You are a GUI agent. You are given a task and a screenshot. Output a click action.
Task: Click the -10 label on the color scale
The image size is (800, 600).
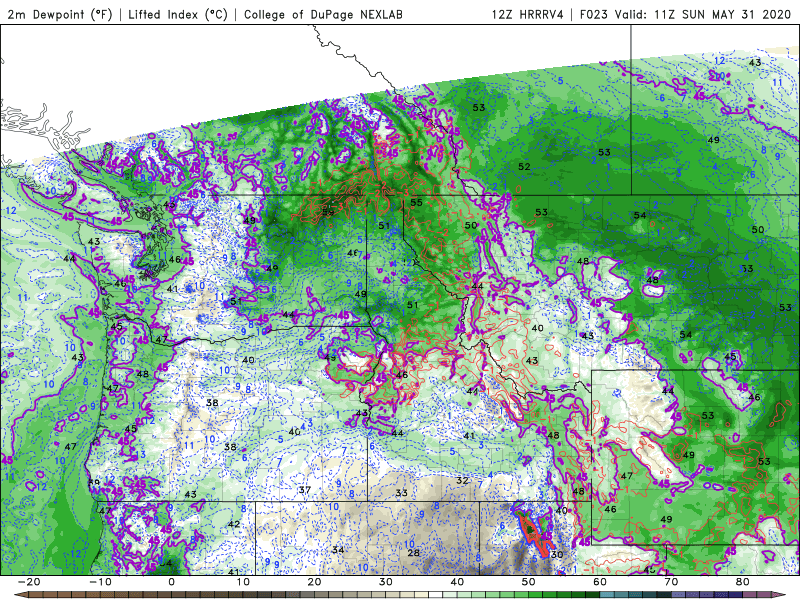coord(100,582)
